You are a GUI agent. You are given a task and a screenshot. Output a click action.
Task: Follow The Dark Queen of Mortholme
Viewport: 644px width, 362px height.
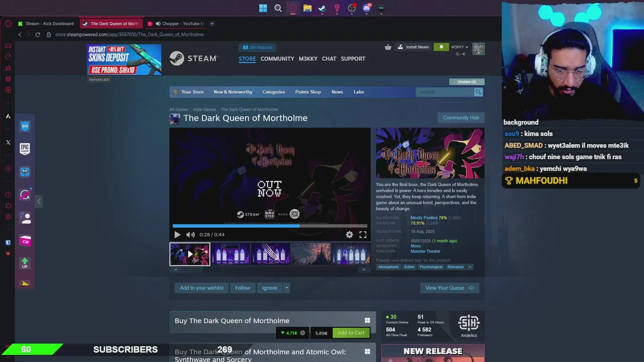243,288
